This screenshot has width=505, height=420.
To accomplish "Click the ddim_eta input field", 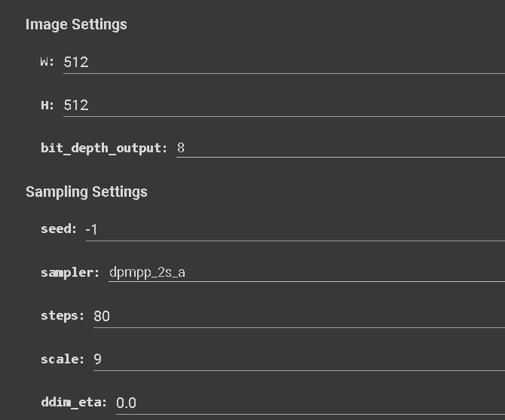I will point(311,403).
